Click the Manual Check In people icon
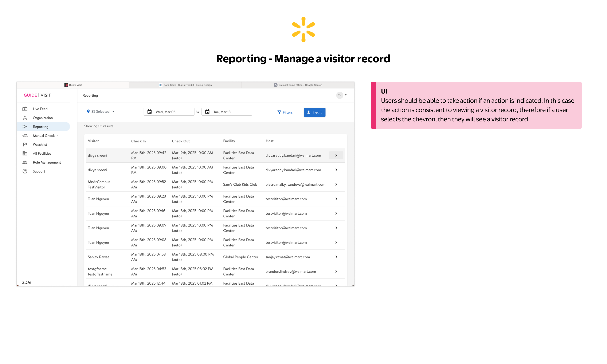 click(x=25, y=136)
